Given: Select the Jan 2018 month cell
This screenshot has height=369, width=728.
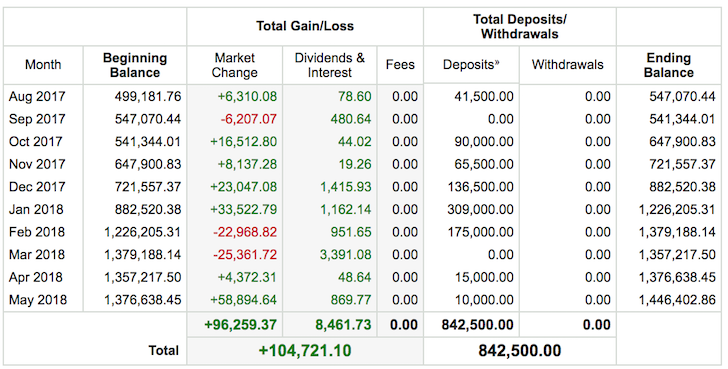Looking at the screenshot, I should [x=36, y=209].
